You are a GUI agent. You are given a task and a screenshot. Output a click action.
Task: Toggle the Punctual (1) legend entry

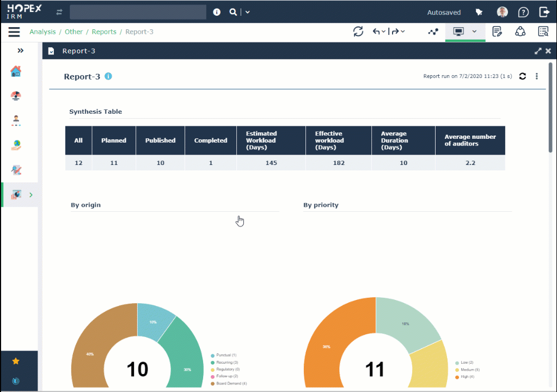tap(223, 355)
